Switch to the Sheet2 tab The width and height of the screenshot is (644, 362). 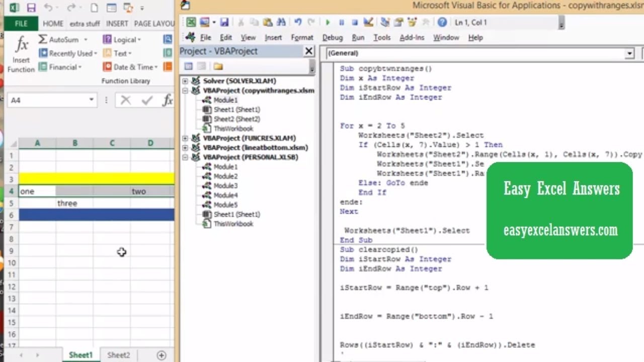pyautogui.click(x=119, y=355)
